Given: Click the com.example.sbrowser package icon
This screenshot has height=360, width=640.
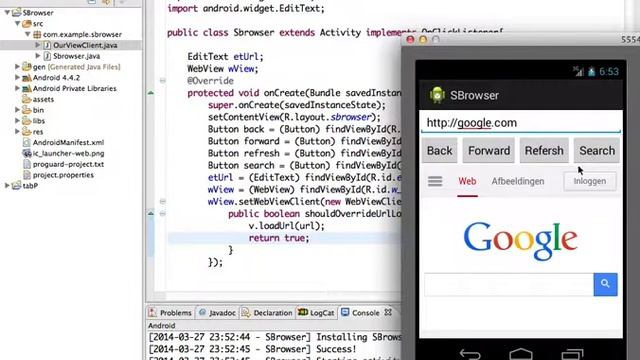Looking at the screenshot, I should pos(37,35).
